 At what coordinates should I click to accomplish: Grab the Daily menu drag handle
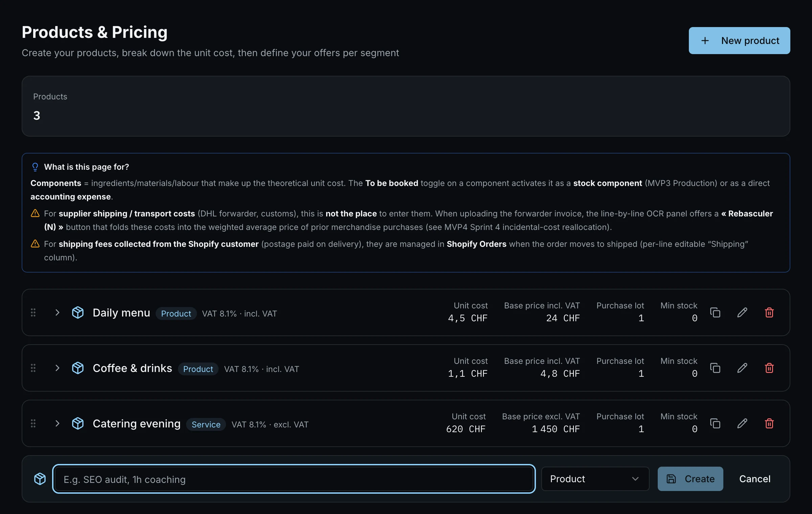pyautogui.click(x=33, y=312)
